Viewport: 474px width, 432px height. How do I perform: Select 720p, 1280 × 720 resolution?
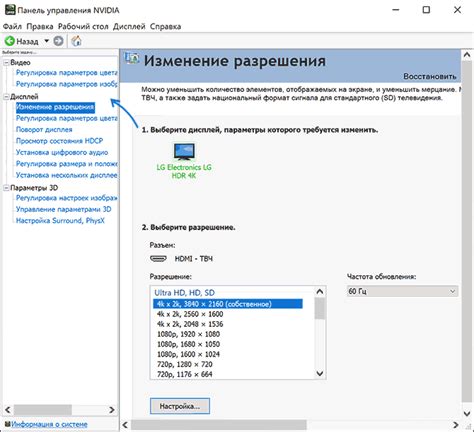[185, 364]
